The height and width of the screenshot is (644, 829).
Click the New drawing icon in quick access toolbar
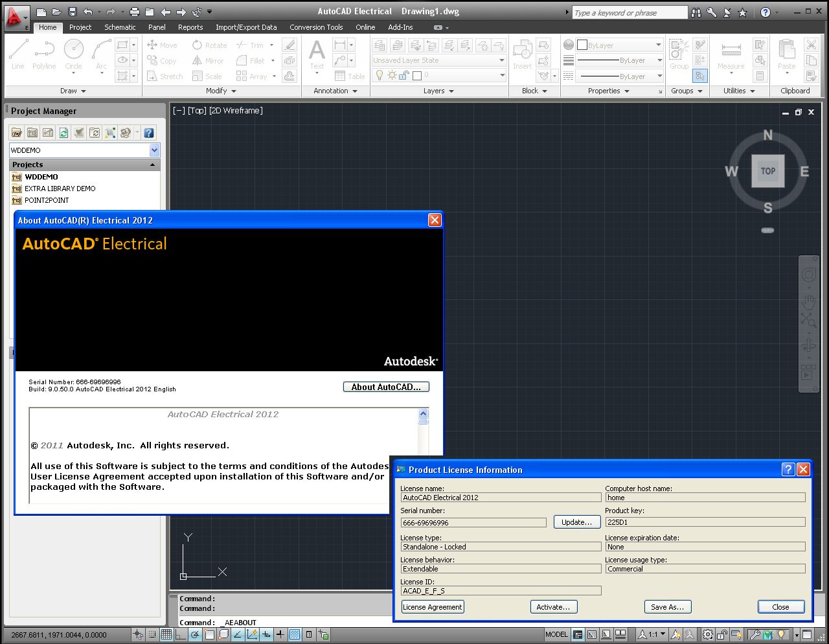(x=41, y=12)
